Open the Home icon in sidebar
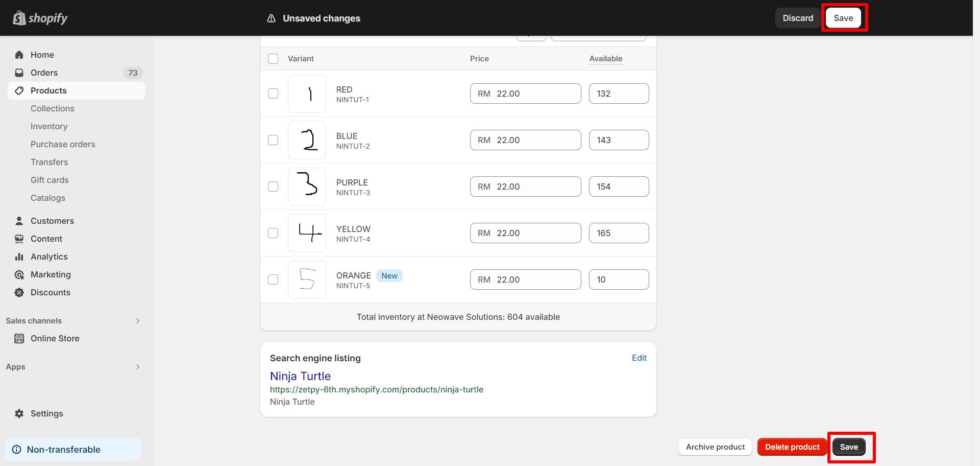Viewport: 980px width, 466px height. coord(19,55)
